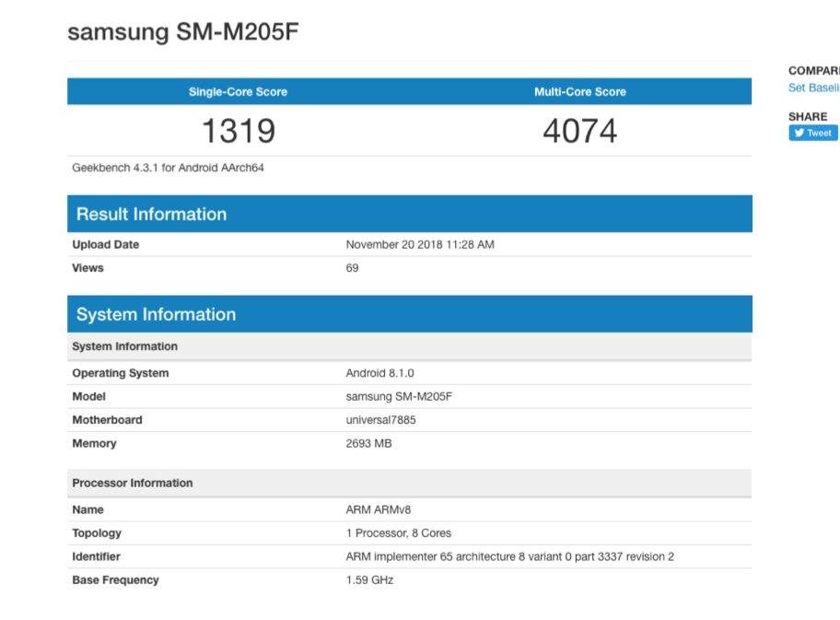Click the Views count 69
840x620 pixels.
tap(352, 268)
